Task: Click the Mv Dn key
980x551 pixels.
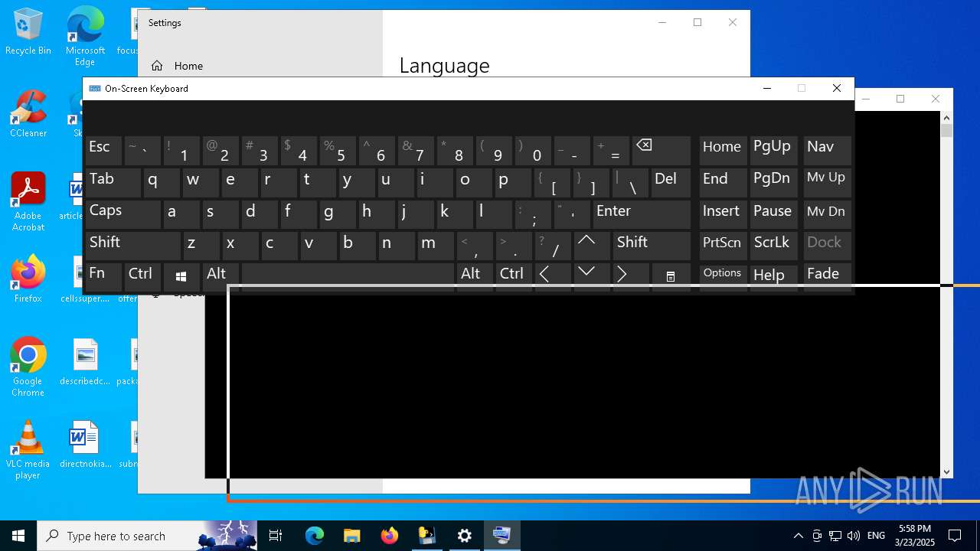Action: [x=827, y=214]
